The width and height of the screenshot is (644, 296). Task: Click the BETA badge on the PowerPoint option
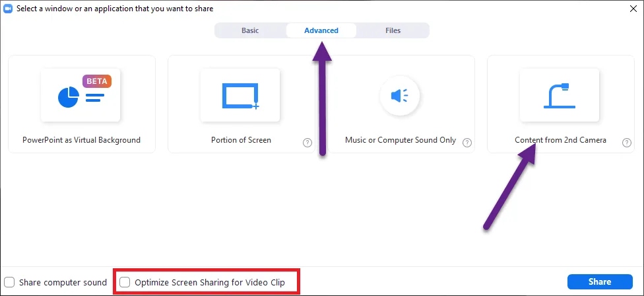coord(97,81)
